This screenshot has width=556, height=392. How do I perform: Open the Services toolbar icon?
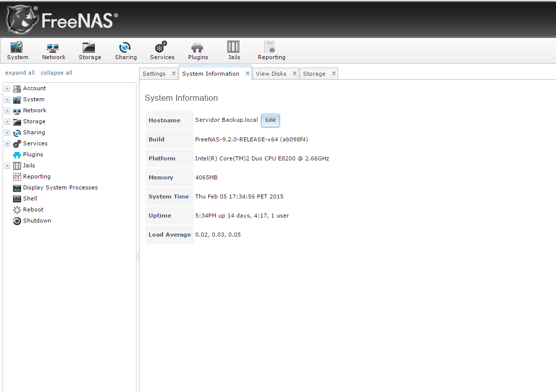coord(162,51)
